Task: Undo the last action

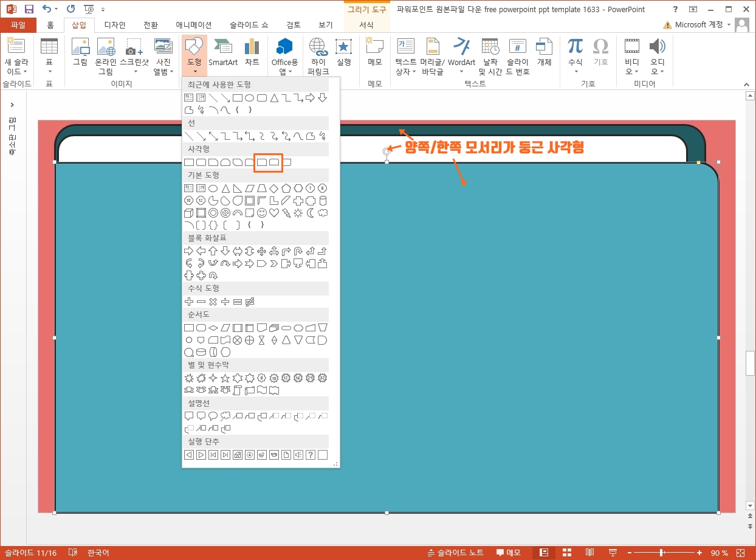Action: click(x=47, y=9)
